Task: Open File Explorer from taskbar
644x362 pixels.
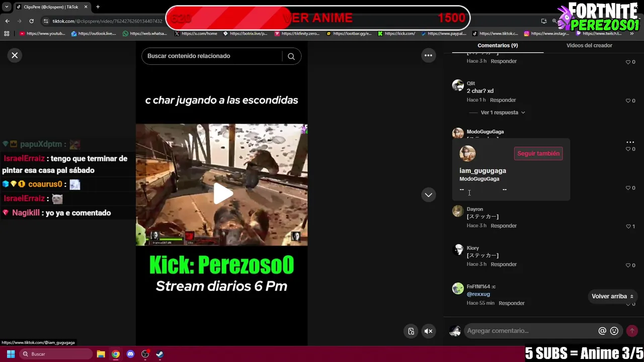Action: point(101,354)
